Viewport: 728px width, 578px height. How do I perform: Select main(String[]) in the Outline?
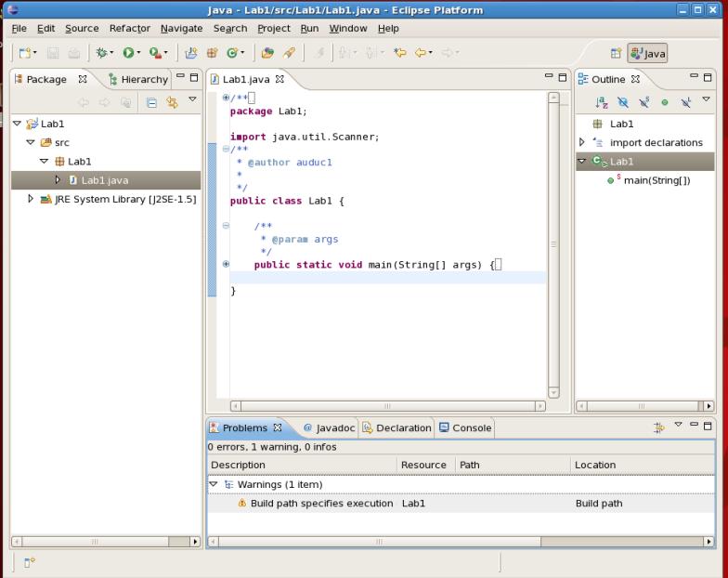[x=656, y=180]
